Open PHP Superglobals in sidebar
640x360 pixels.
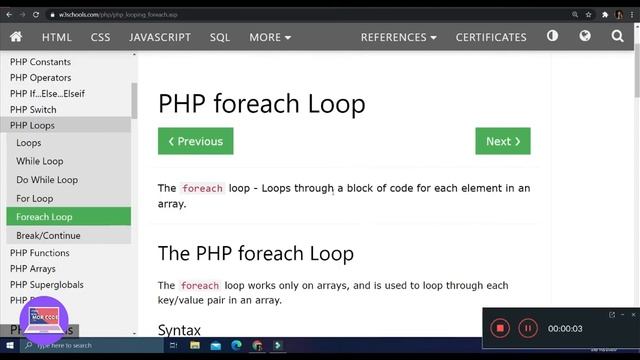click(47, 284)
